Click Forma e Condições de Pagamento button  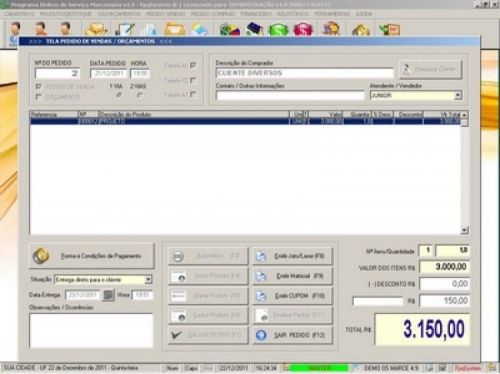coord(92,256)
